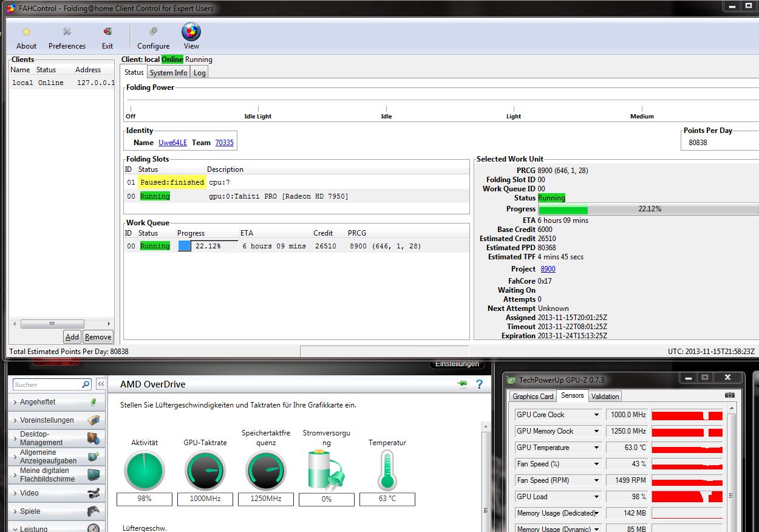This screenshot has width=759, height=532.
Task: Click the Add client button
Action: point(72,337)
